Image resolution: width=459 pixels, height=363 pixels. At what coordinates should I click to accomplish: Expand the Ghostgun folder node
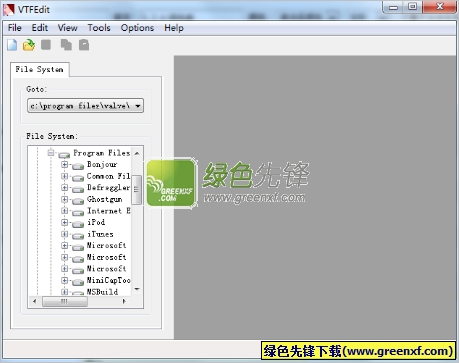(x=65, y=199)
